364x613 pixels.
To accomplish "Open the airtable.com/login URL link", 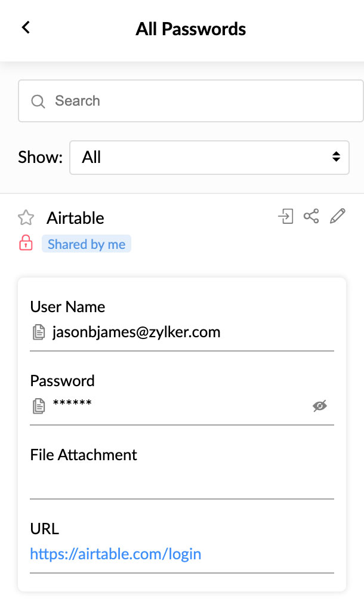I will (x=115, y=554).
